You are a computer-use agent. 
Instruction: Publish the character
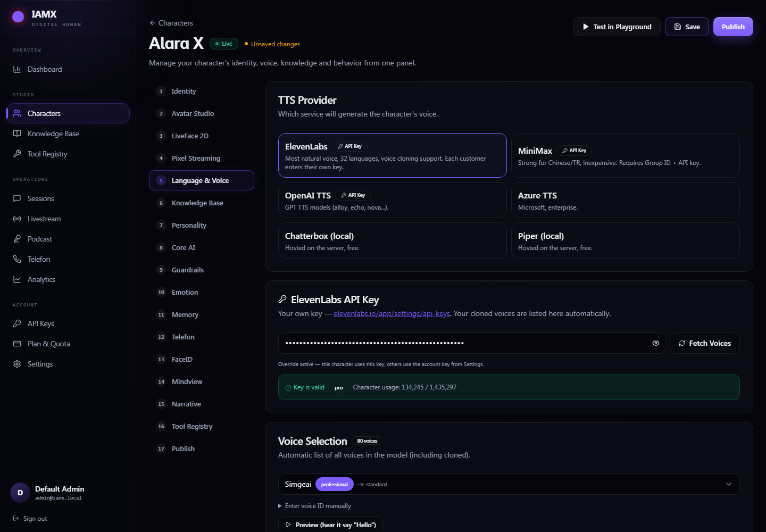tap(733, 27)
